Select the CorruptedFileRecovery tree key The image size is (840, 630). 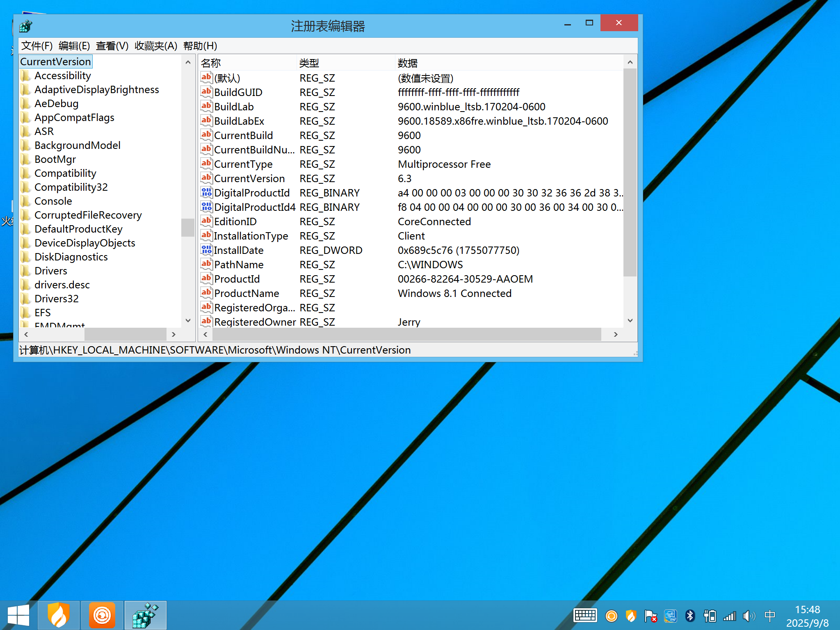88,215
